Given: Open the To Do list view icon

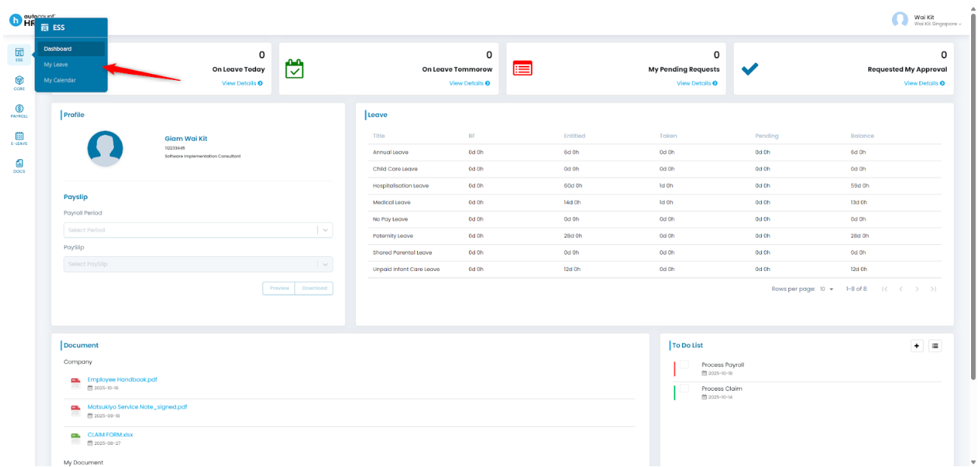Looking at the screenshot, I should tap(935, 346).
